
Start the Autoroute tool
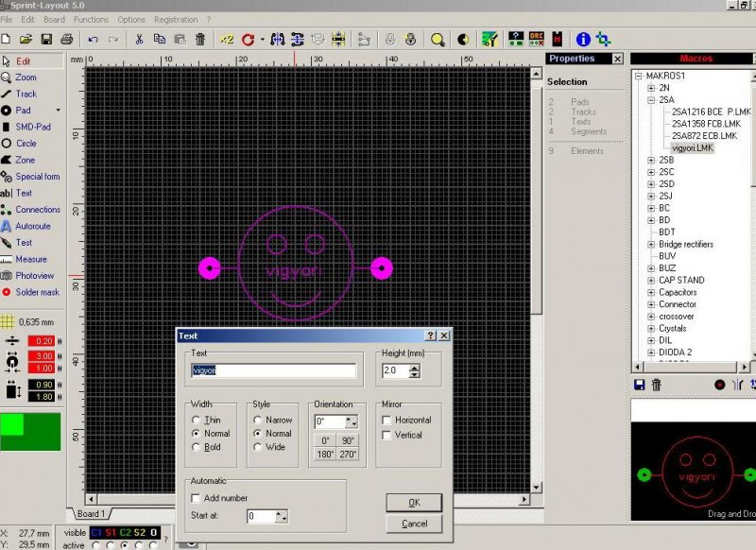pos(32,226)
